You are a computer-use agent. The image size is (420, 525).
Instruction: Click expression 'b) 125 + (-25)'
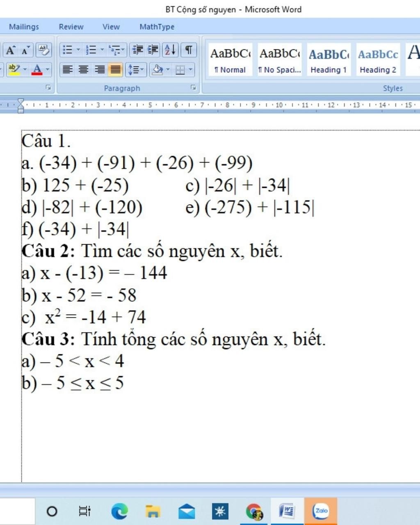click(x=75, y=185)
